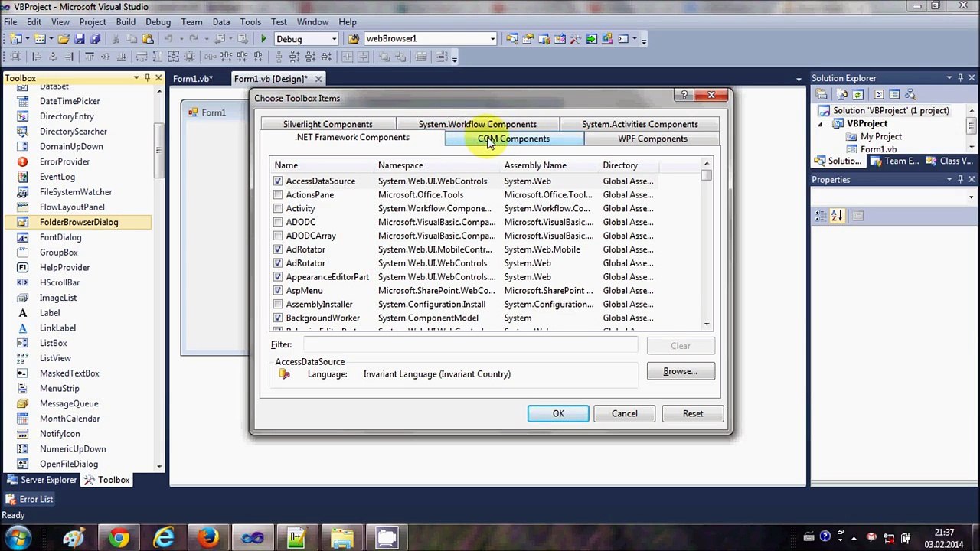This screenshot has height=551, width=980.
Task: Click View Class Diagram icon
Action: 910,95
